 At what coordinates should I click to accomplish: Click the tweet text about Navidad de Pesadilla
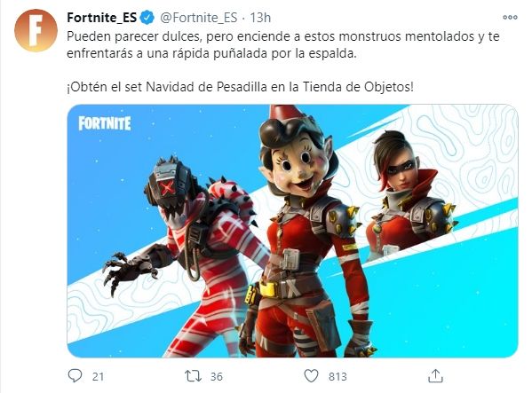point(240,87)
